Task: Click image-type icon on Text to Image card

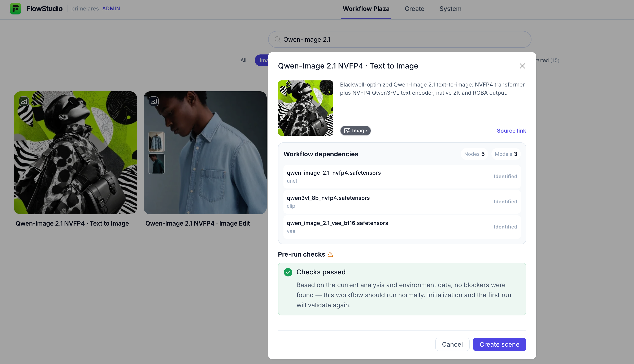Action: click(x=24, y=101)
